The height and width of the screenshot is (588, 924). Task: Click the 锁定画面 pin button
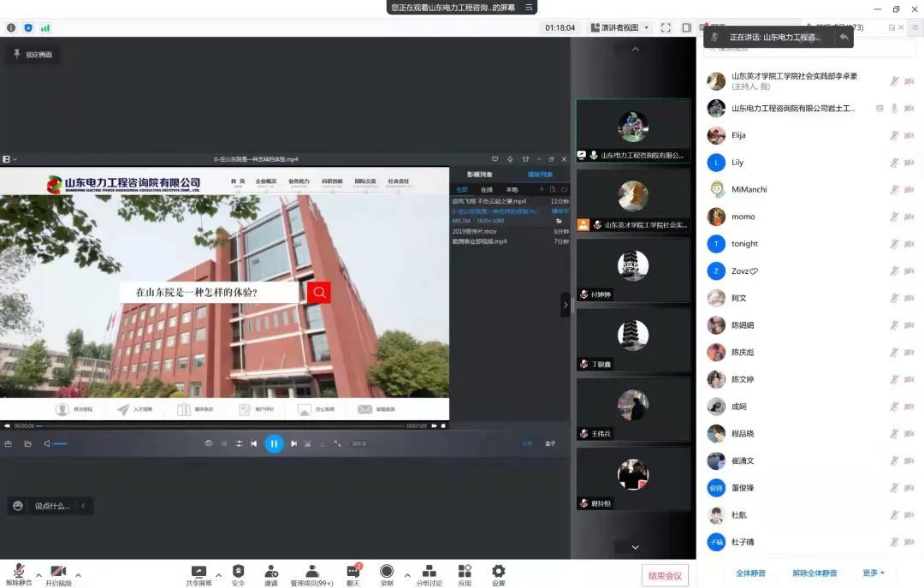pos(33,54)
